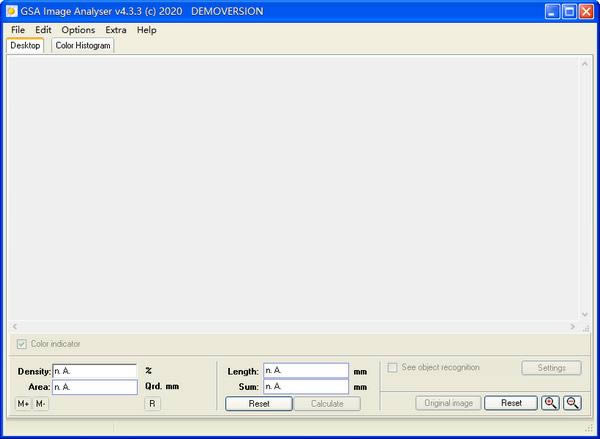Click into the Area field
600x439 pixels.
[95, 387]
